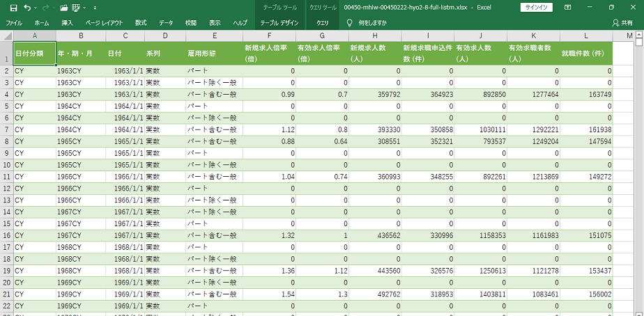Click the Select All corner triangle of the sheet
Screen dimensions: 644x316
coord(6,36)
